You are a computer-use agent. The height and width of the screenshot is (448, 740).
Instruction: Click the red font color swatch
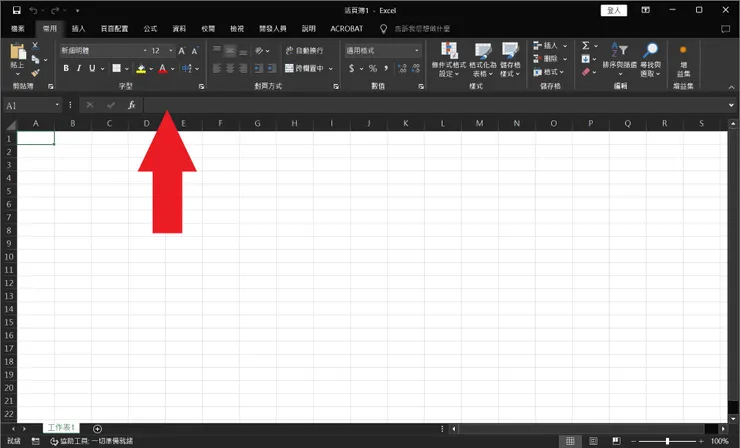[x=163, y=69]
